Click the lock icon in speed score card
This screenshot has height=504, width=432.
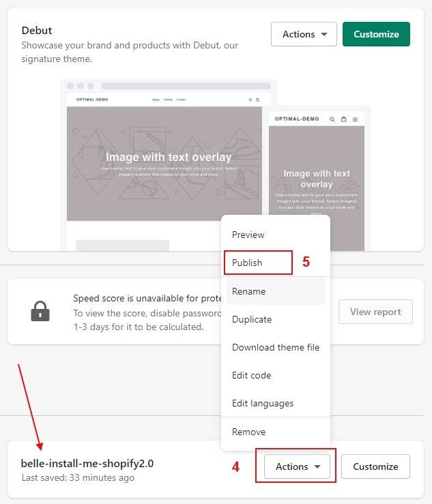(x=40, y=311)
